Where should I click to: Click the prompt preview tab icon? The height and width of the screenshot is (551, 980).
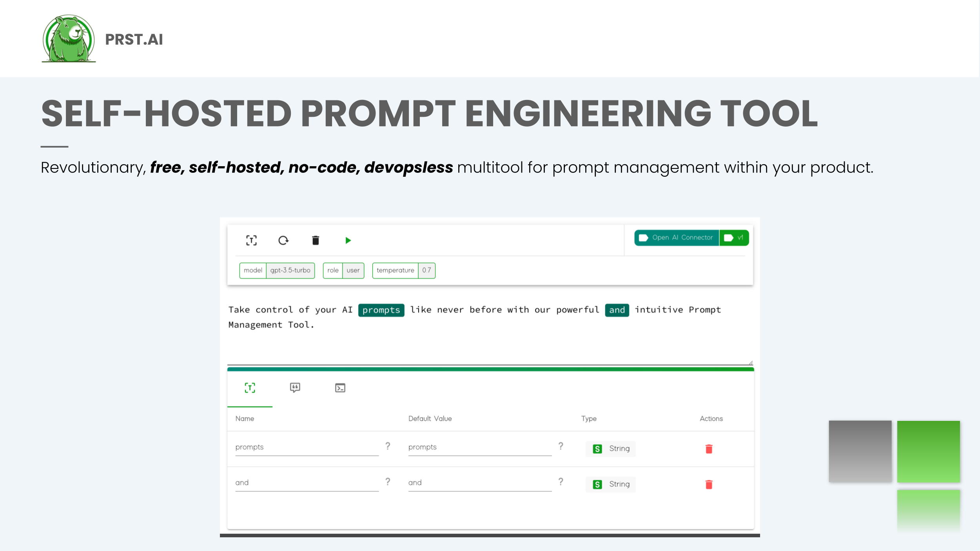[295, 388]
